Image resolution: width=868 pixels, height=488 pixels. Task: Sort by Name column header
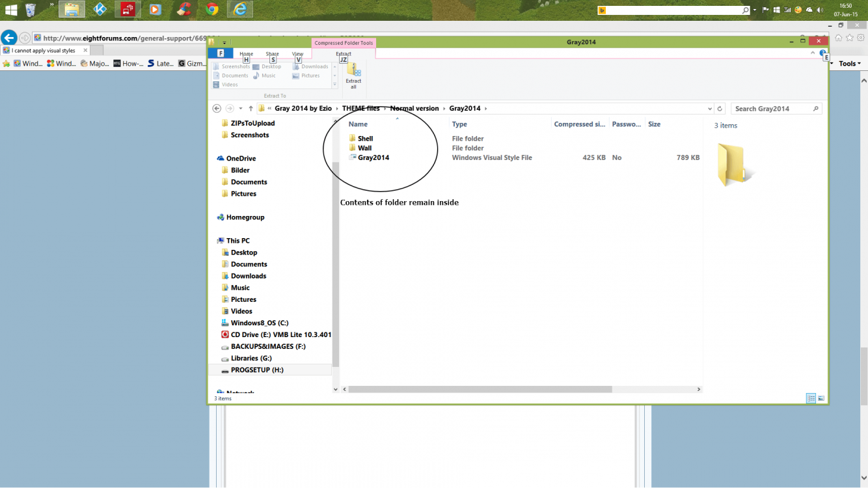[x=358, y=124]
